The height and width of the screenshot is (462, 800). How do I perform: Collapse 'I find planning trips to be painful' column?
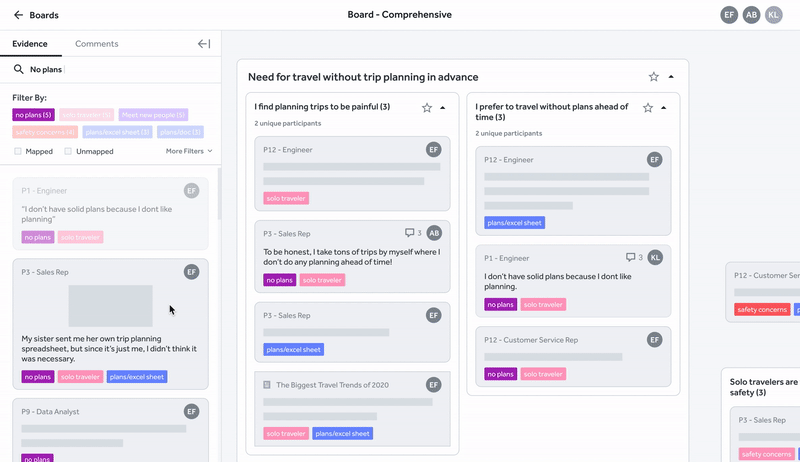443,108
